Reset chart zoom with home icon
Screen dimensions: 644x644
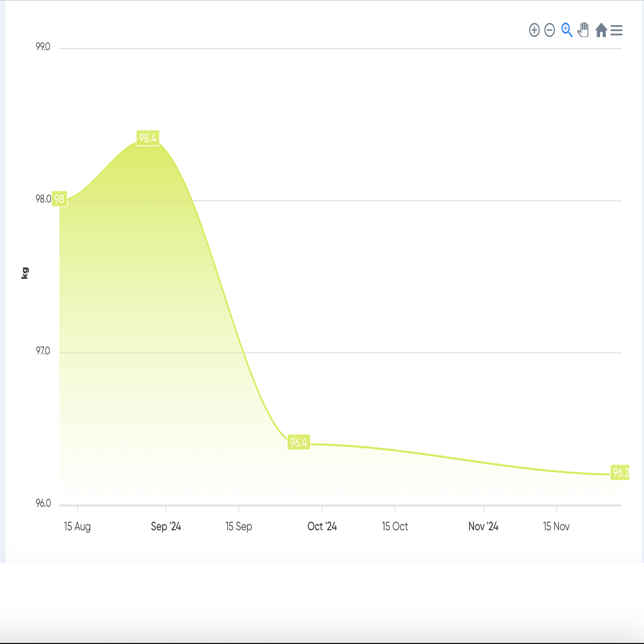tap(601, 30)
